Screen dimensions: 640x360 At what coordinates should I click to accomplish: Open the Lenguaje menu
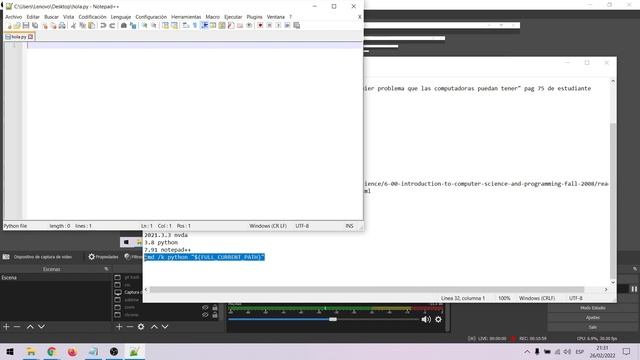coord(121,17)
